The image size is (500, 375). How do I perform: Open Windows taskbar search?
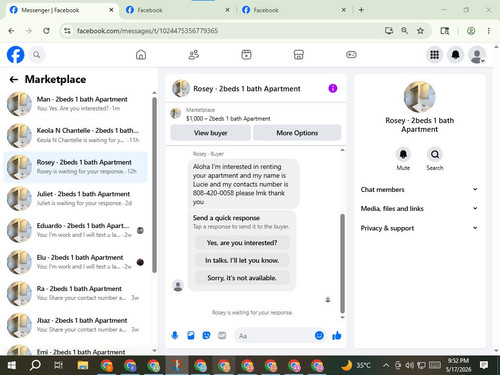tap(35, 365)
